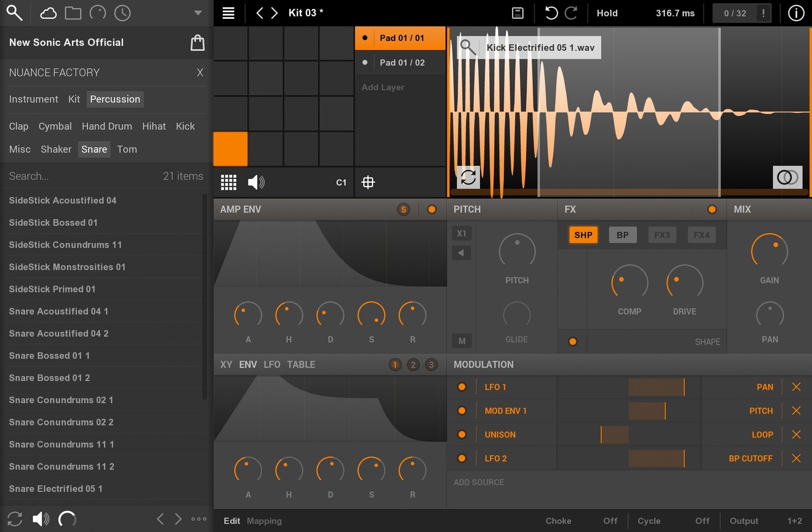Image resolution: width=812 pixels, height=532 pixels.
Task: Open the recent history clock icon
Action: 122,13
